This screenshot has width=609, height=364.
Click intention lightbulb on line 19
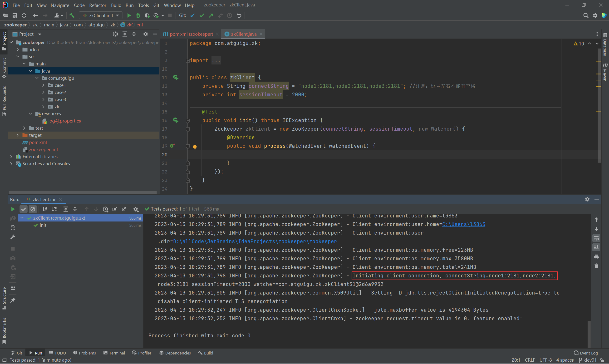[195, 147]
